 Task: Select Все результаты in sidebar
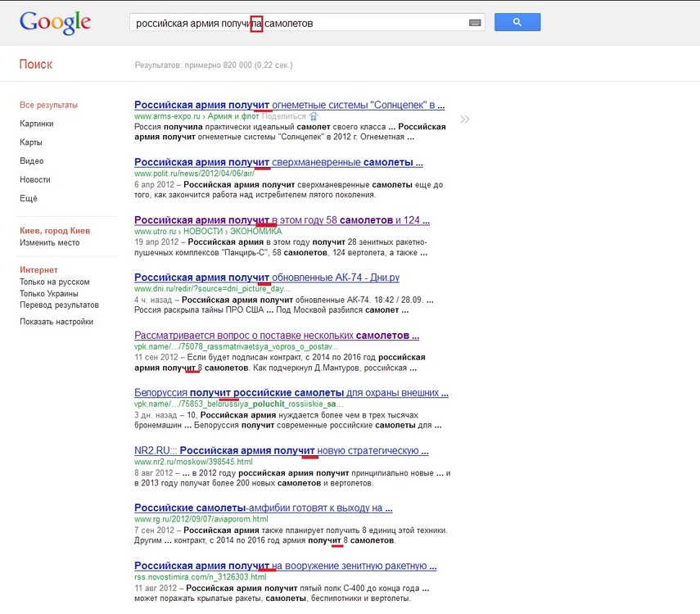[x=48, y=105]
